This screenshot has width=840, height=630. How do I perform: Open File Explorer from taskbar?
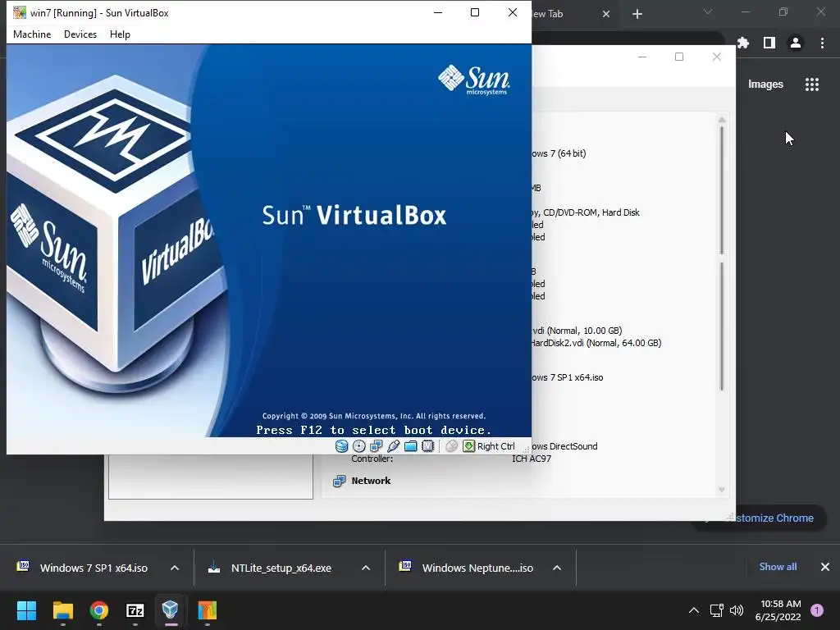pos(62,610)
